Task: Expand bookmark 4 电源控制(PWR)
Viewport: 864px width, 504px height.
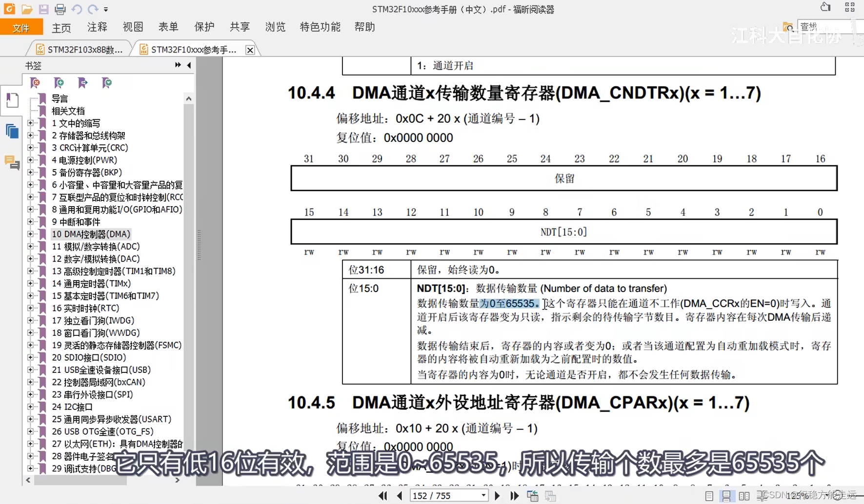Action: (30, 160)
